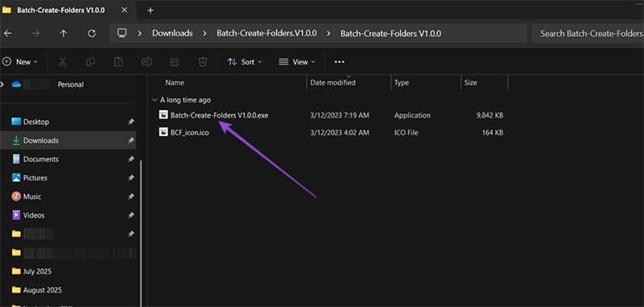This screenshot has height=307, width=644.
Task: Add a new tab with plus button
Action: pyautogui.click(x=151, y=10)
